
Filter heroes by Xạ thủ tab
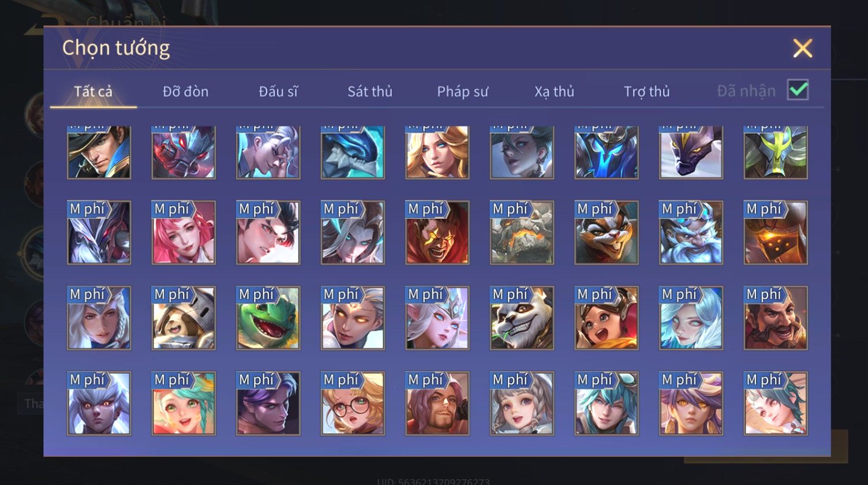[555, 91]
